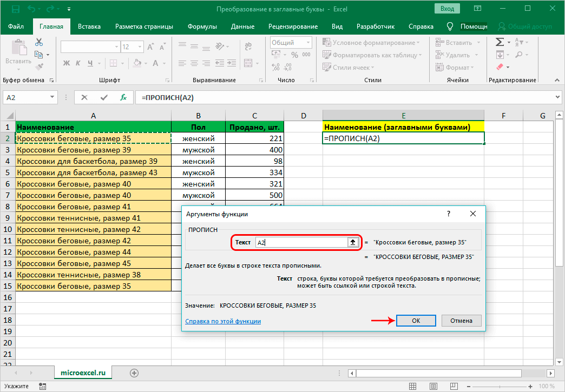Open the Формат cells menu
Viewport: 565px width, 392px height.
(455, 67)
